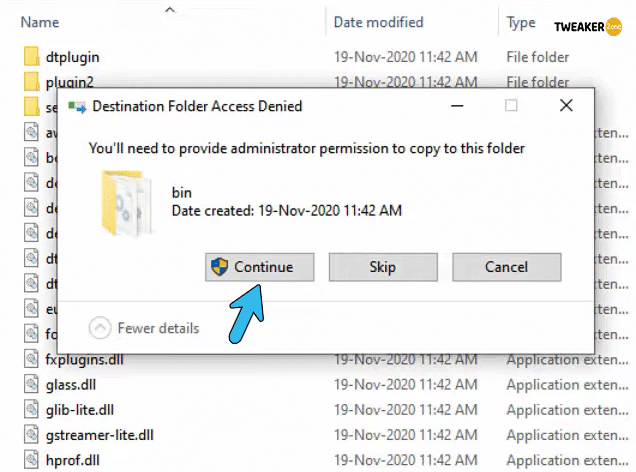Select the glib-lite.dll file icon
Viewport: 636px width, 472px height.
[x=31, y=410]
